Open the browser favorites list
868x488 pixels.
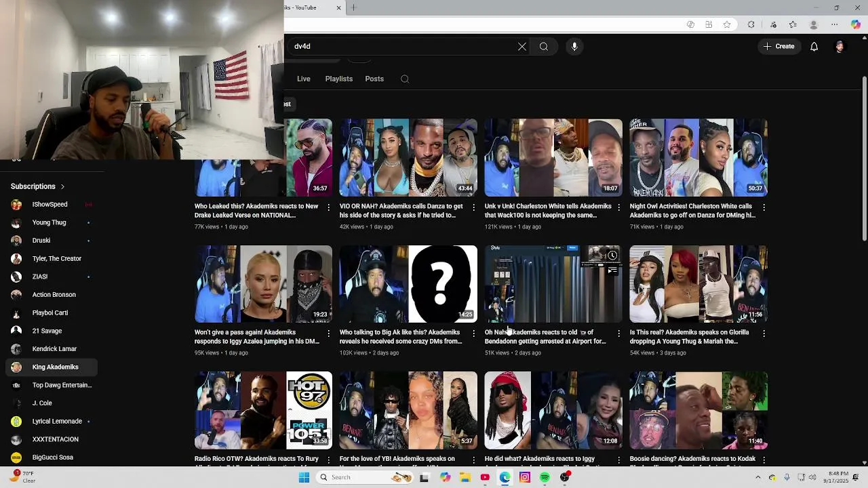[793, 24]
